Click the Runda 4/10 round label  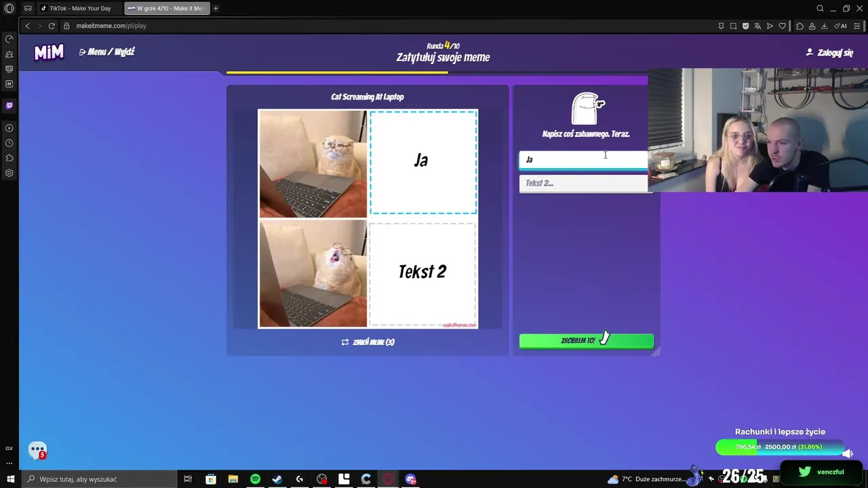443,46
